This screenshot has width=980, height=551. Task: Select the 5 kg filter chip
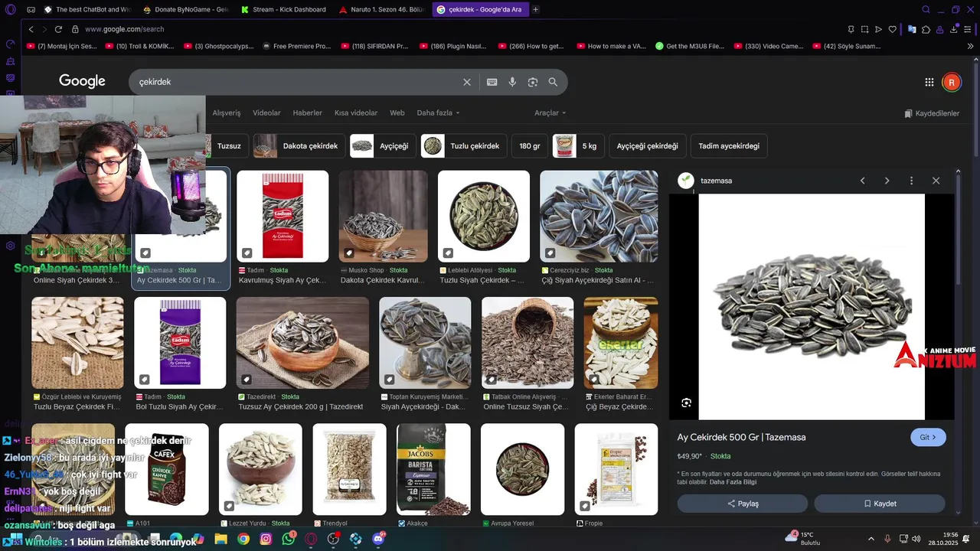pos(578,146)
